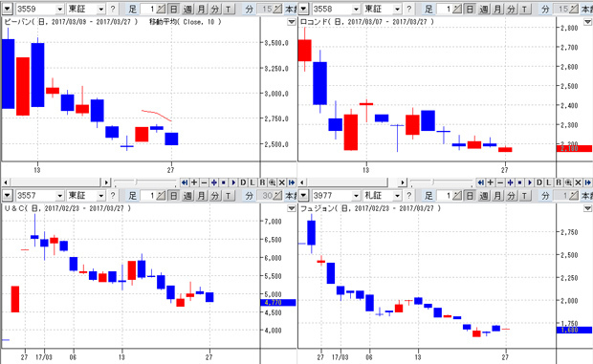Click 分 interval spinner showing 30

click(x=277, y=195)
